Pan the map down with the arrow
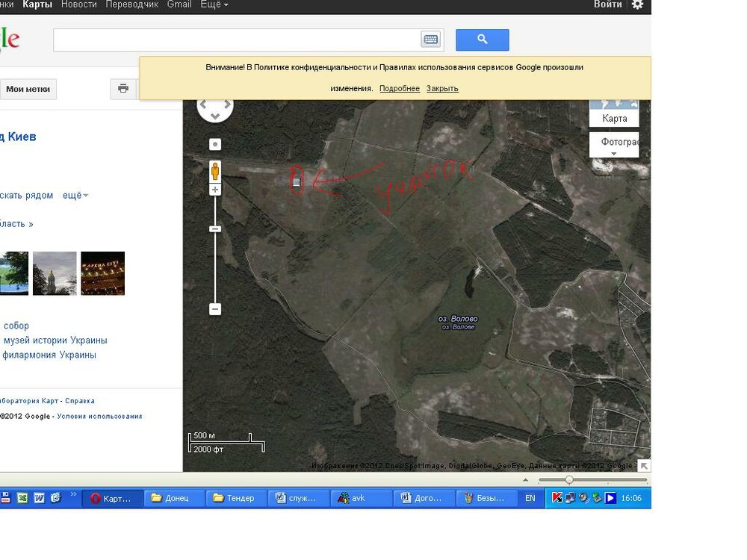This screenshot has width=747, height=560. click(215, 116)
